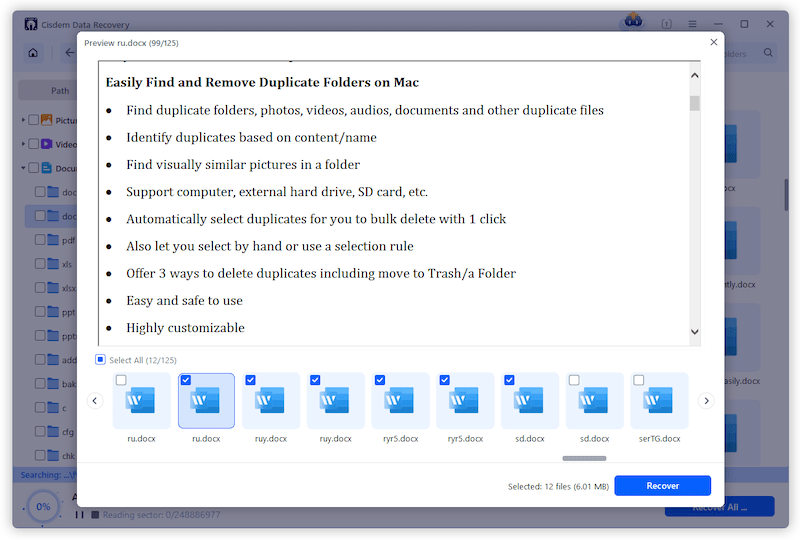This screenshot has height=540, width=800.
Task: Toggle the Select All (12/125) checkbox
Action: 100,360
